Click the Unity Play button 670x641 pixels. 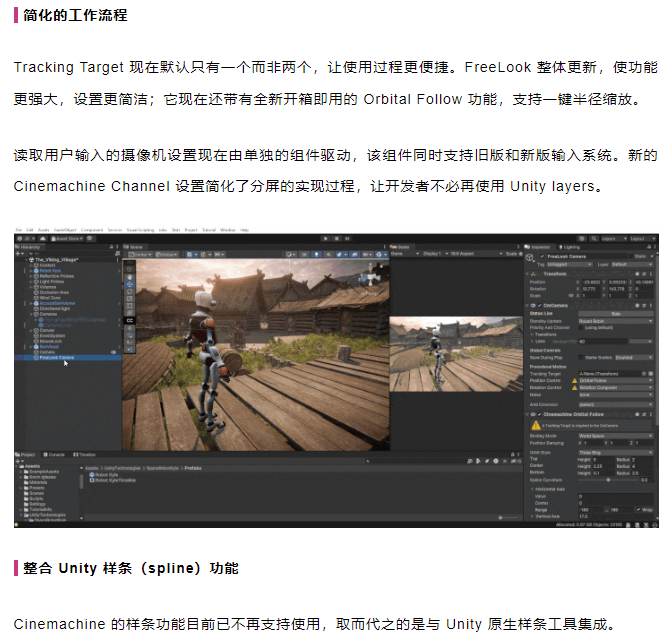click(x=326, y=238)
